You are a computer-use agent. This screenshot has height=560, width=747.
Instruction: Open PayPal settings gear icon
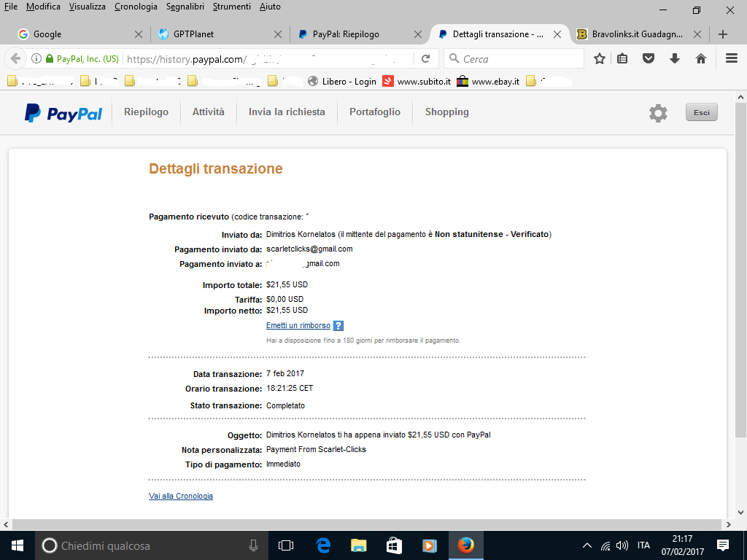658,113
